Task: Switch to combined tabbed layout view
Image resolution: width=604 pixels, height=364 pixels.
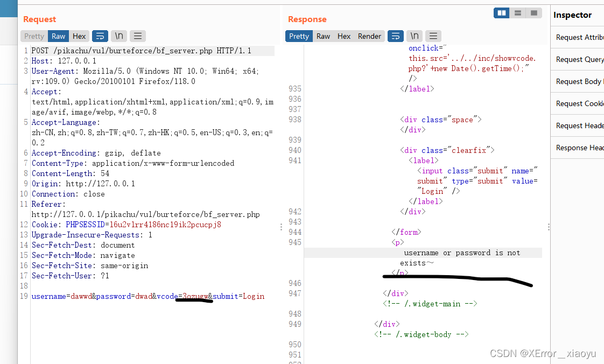Action: click(x=533, y=13)
